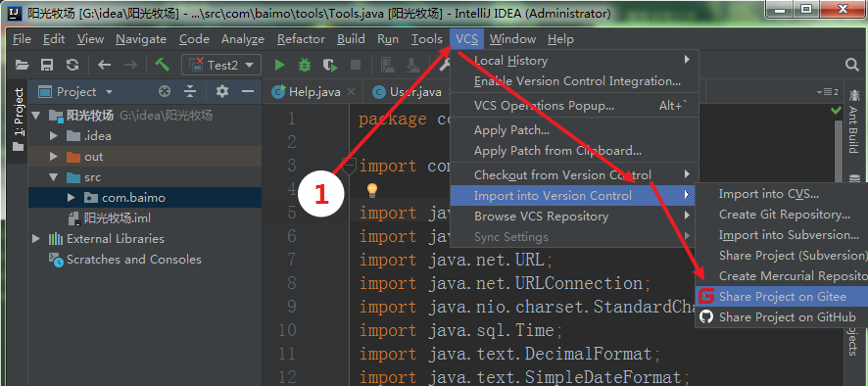This screenshot has height=386, width=868.
Task: Open Search Everywhere magnifier icon
Action: (x=852, y=65)
